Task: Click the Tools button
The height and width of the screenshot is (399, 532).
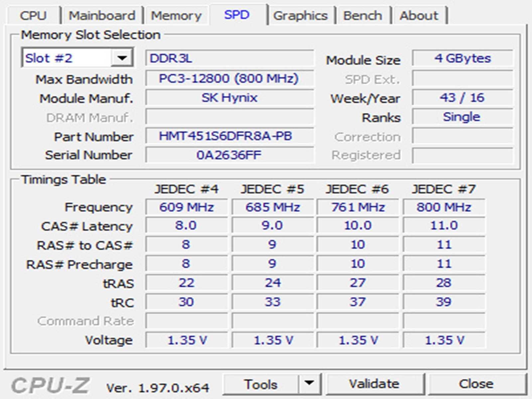Action: pos(261,384)
